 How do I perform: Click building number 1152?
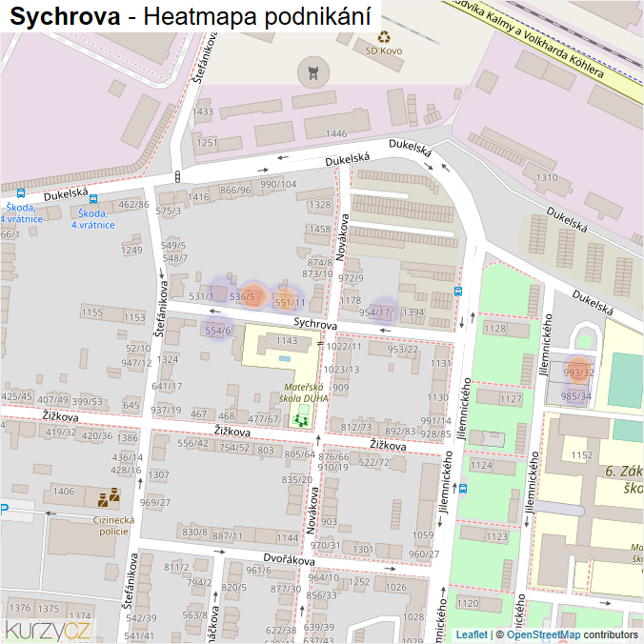click(x=581, y=455)
